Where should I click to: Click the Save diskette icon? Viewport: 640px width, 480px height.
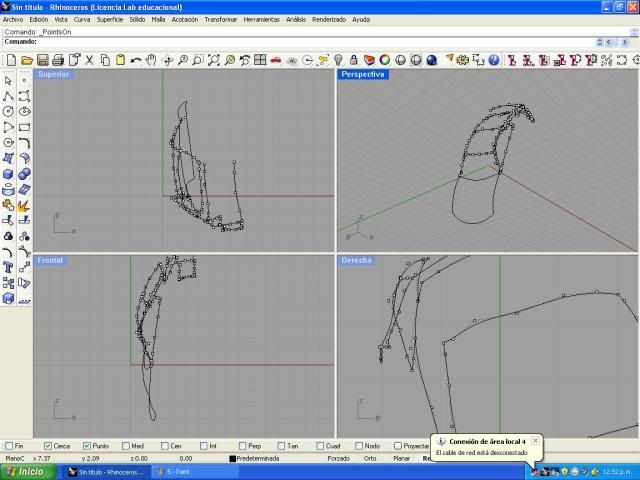point(43,60)
